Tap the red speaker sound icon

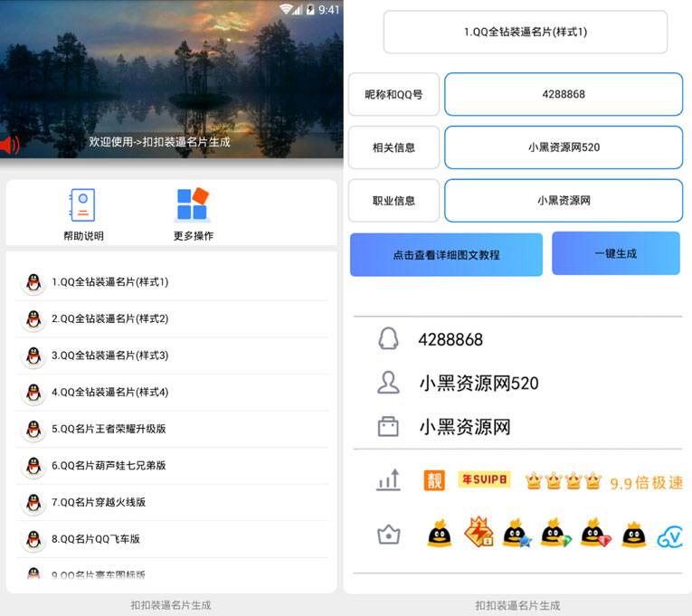10,144
